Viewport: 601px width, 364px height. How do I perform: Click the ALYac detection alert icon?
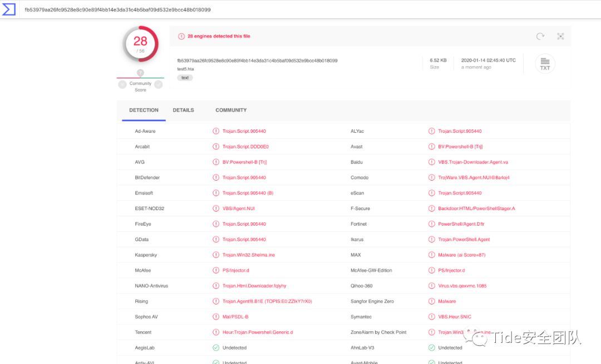point(432,131)
